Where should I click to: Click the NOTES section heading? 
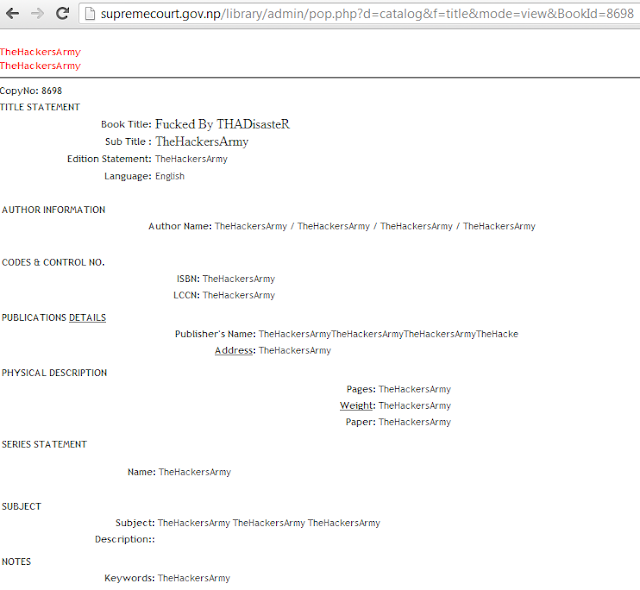16,561
